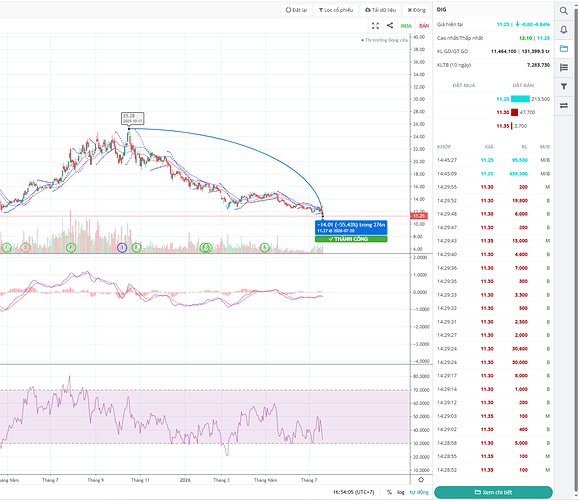Screen dimensions: 579x500
Task: Click the KLTB (10 ngày) value 7,283,730
Action: (x=538, y=65)
